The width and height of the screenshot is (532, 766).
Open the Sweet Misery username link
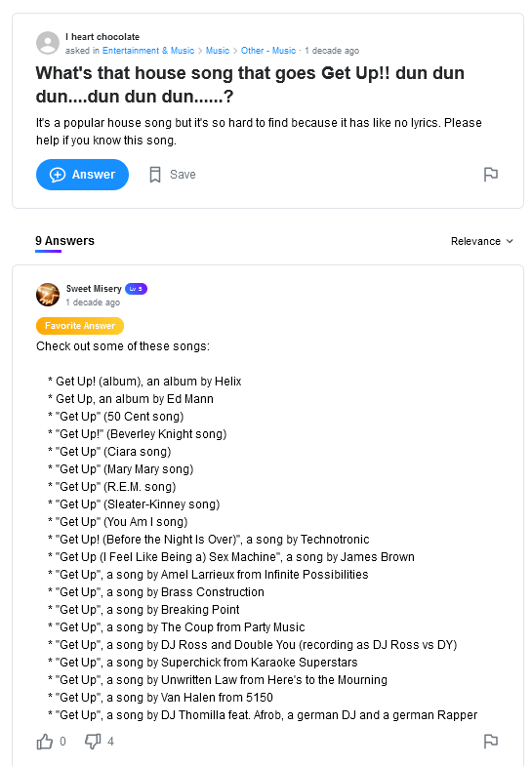click(94, 289)
